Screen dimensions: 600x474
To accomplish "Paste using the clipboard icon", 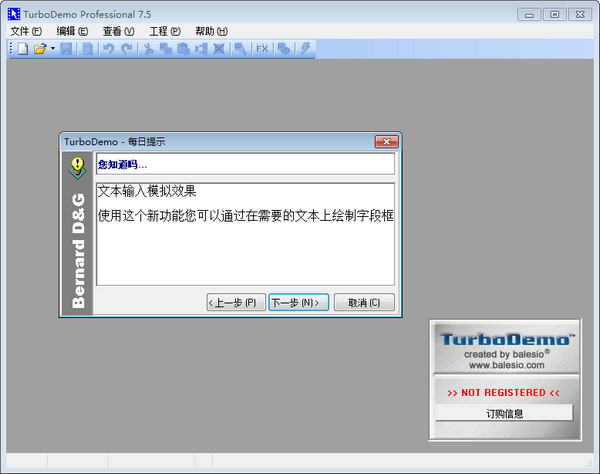I will point(183,49).
